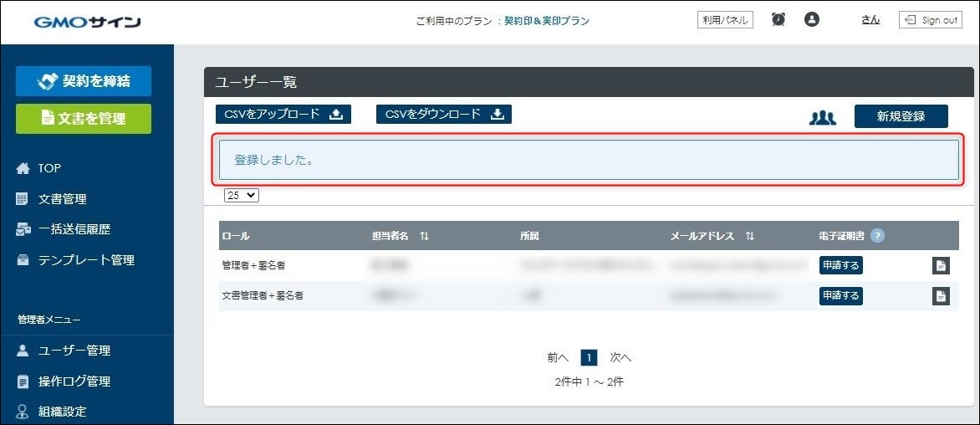This screenshot has height=425, width=980.
Task: Click the user group icon beside 新規登録
Action: click(823, 117)
